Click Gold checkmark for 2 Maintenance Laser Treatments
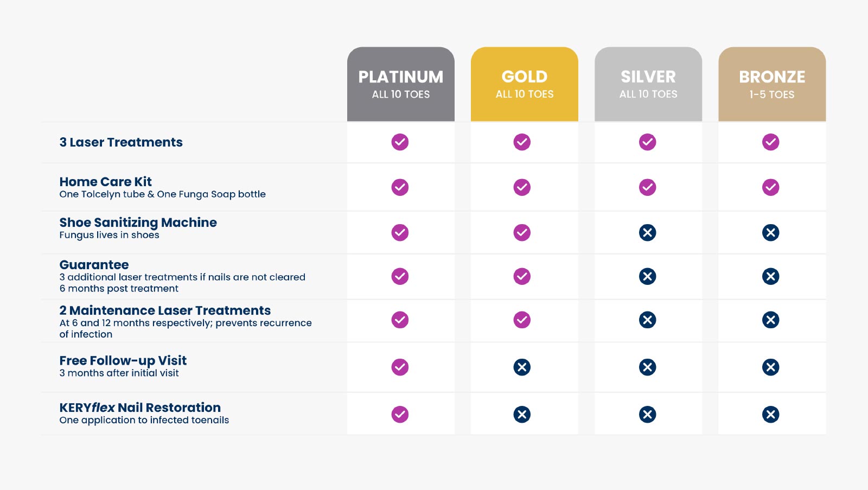Screen dimensions: 868x490 pos(522,320)
